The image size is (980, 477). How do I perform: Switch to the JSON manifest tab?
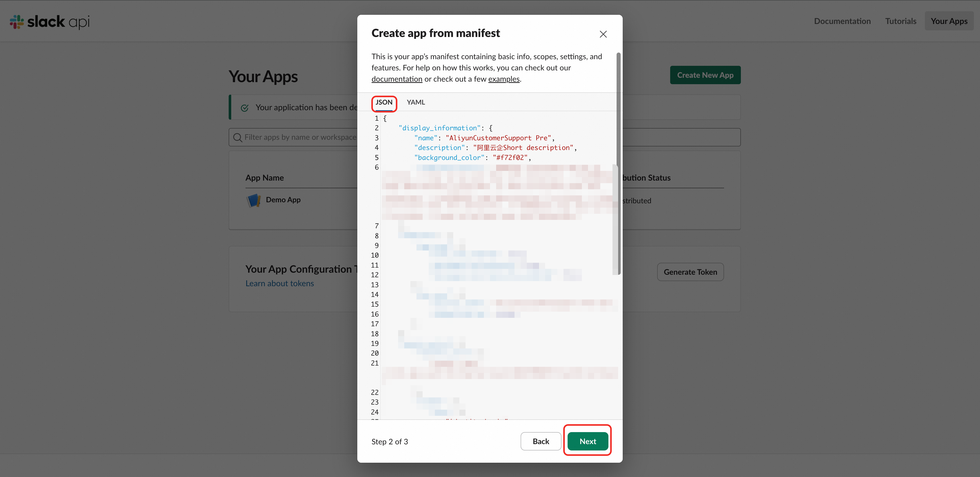384,102
